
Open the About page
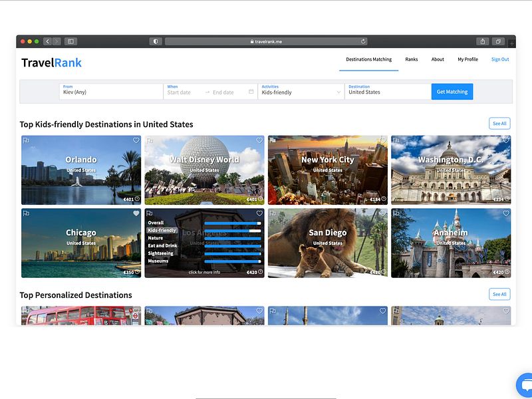click(438, 59)
